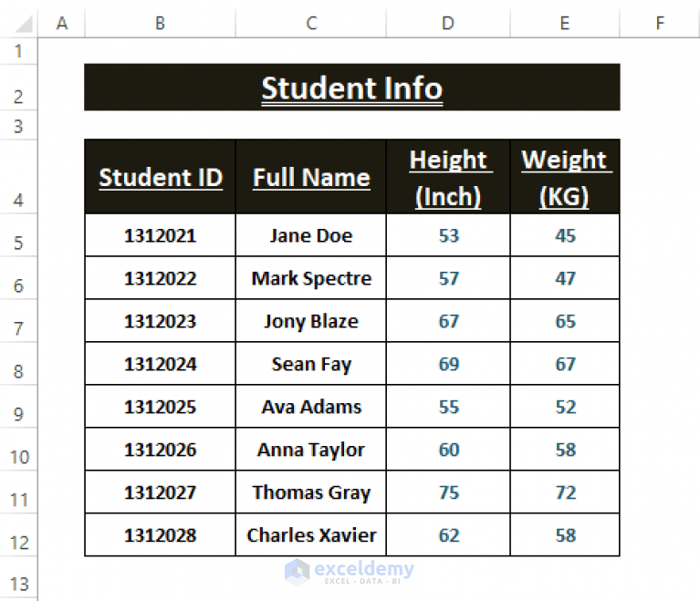Image resolution: width=700 pixels, height=601 pixels.
Task: Select column B header
Action: 160,23
